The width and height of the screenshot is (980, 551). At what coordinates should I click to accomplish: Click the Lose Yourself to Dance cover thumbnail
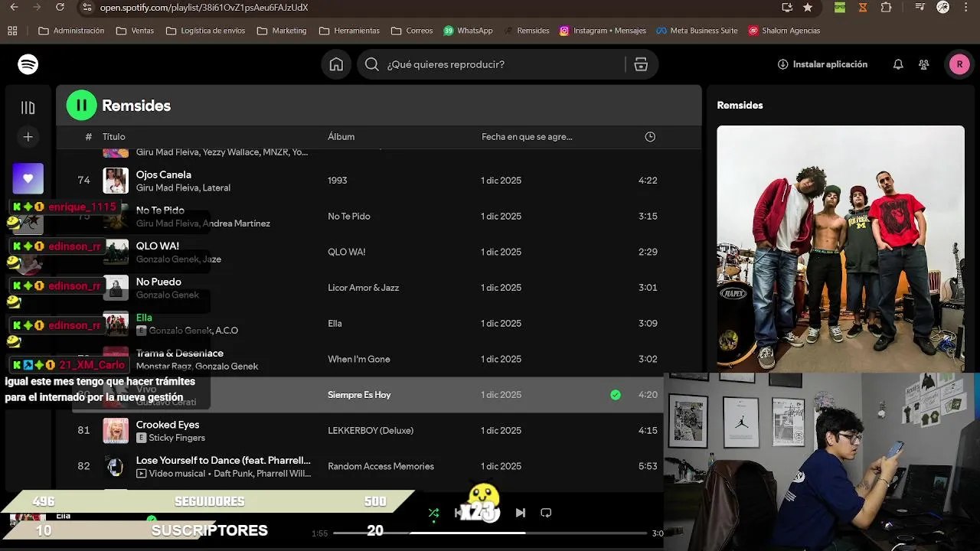point(116,466)
